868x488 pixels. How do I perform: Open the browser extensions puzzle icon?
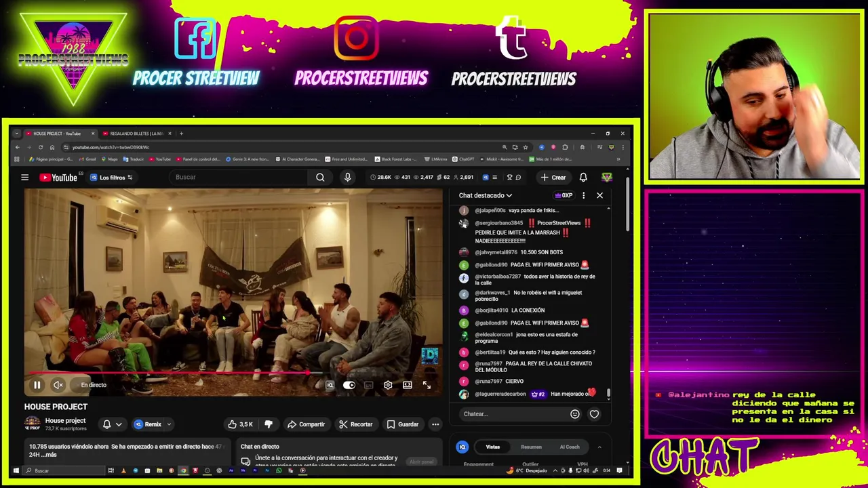pyautogui.click(x=565, y=147)
